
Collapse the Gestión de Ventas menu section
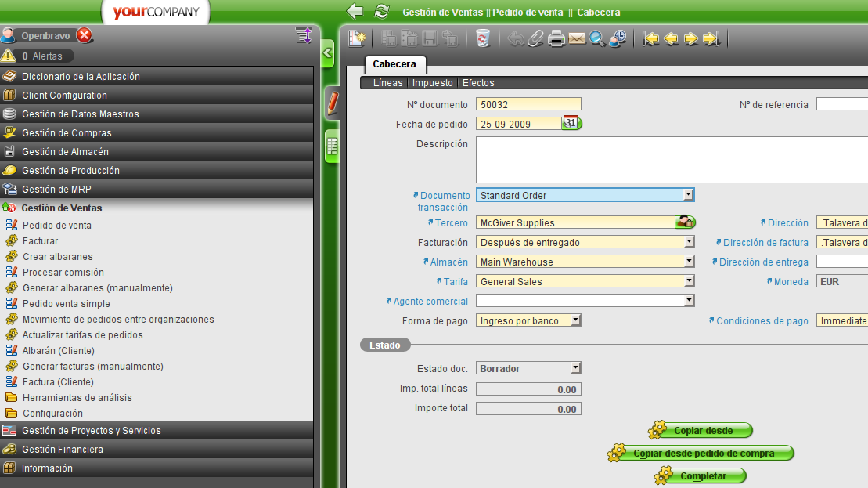[157, 208]
